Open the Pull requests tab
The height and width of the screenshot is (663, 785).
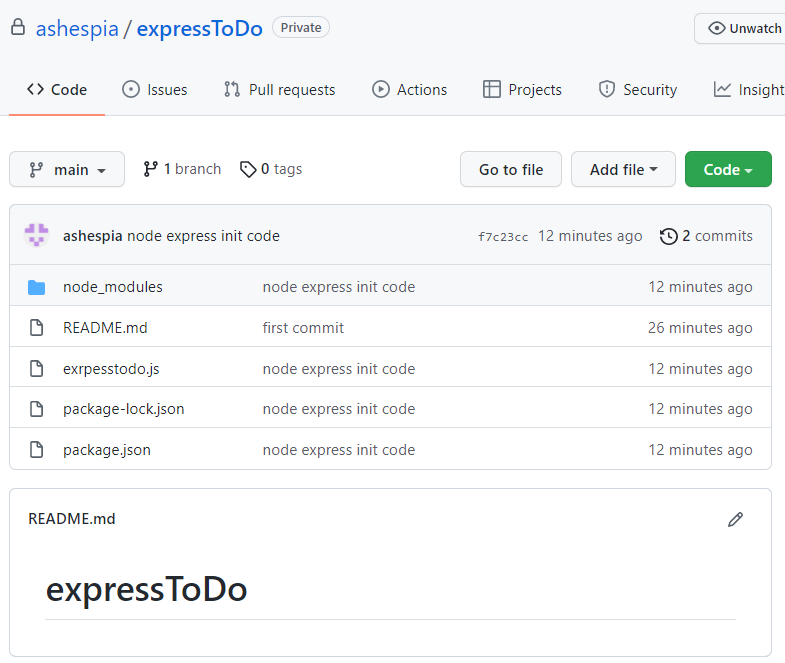(279, 90)
